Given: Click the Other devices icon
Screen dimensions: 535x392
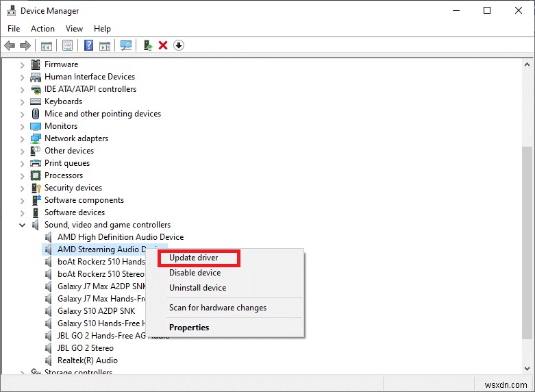Looking at the screenshot, I should coord(36,151).
